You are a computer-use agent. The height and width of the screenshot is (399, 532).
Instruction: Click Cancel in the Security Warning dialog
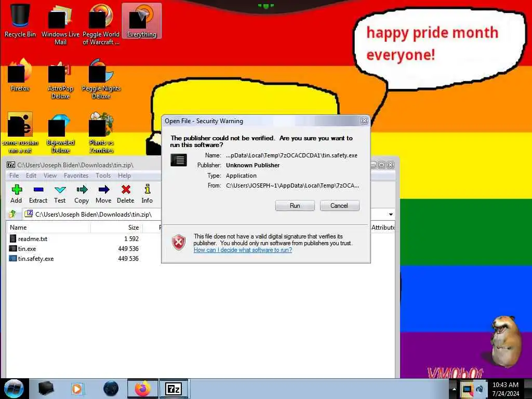pyautogui.click(x=339, y=206)
